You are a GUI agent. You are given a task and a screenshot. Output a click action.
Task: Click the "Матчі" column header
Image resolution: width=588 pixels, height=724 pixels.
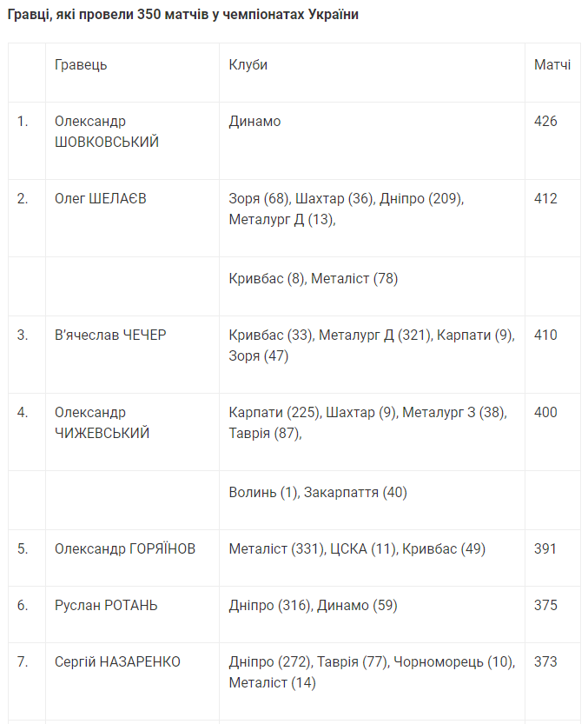coord(552,65)
